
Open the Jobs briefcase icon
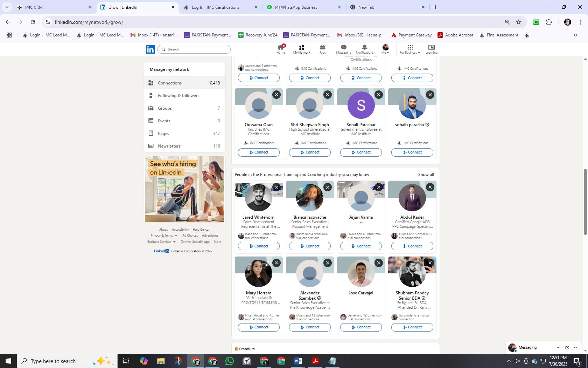pyautogui.click(x=322, y=49)
